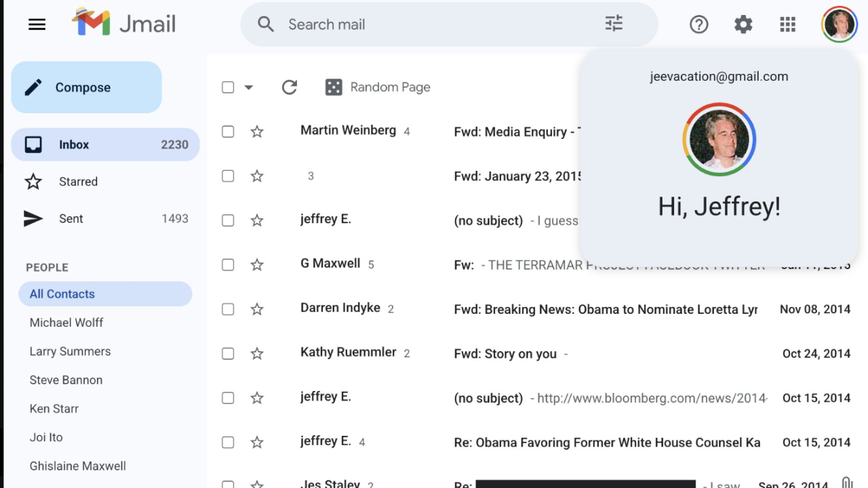Tick the select-all emails checkbox
This screenshot has height=488, width=868.
(x=228, y=87)
